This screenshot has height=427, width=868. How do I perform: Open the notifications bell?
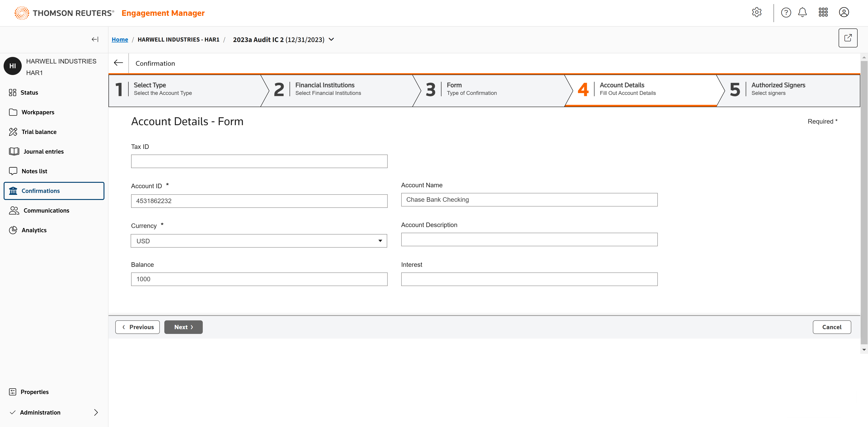[x=802, y=12]
